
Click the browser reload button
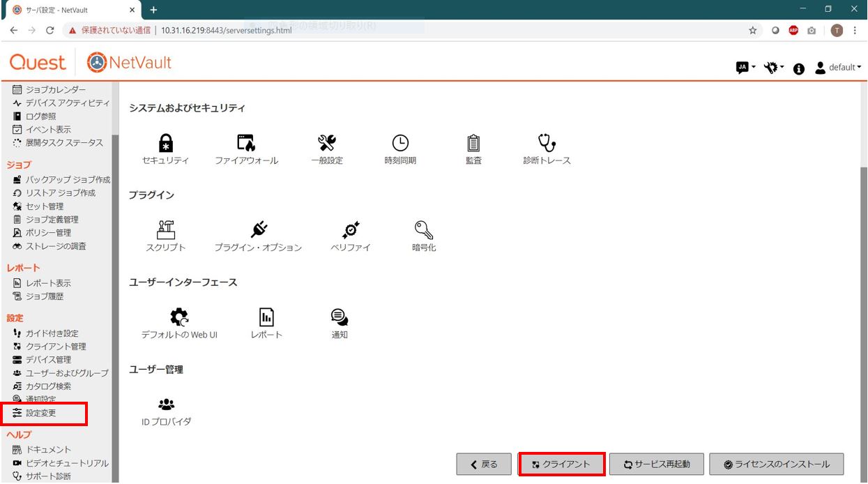[x=50, y=30]
